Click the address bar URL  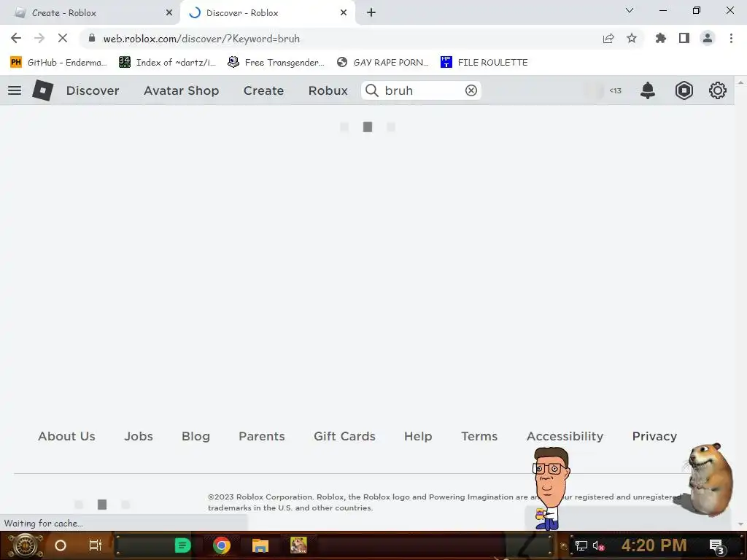pos(201,39)
